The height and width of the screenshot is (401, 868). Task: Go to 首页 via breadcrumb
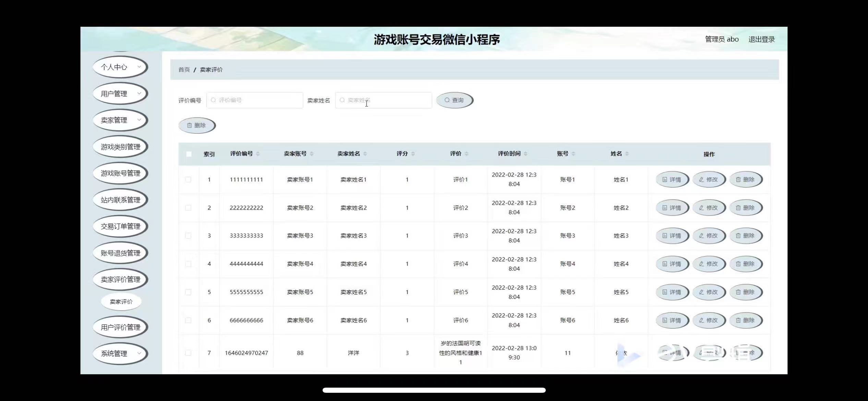tap(184, 70)
